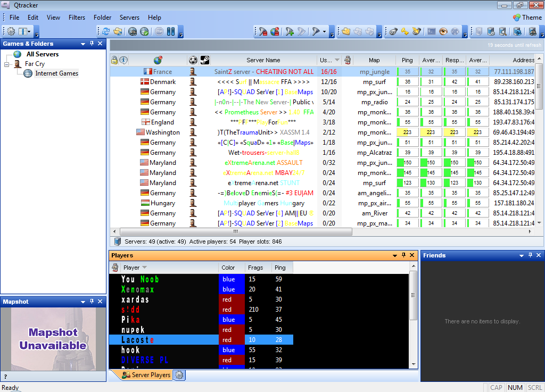Screen dimensions: 545x392
Task: Open Friends panel dropdown arrow
Action: (x=522, y=255)
